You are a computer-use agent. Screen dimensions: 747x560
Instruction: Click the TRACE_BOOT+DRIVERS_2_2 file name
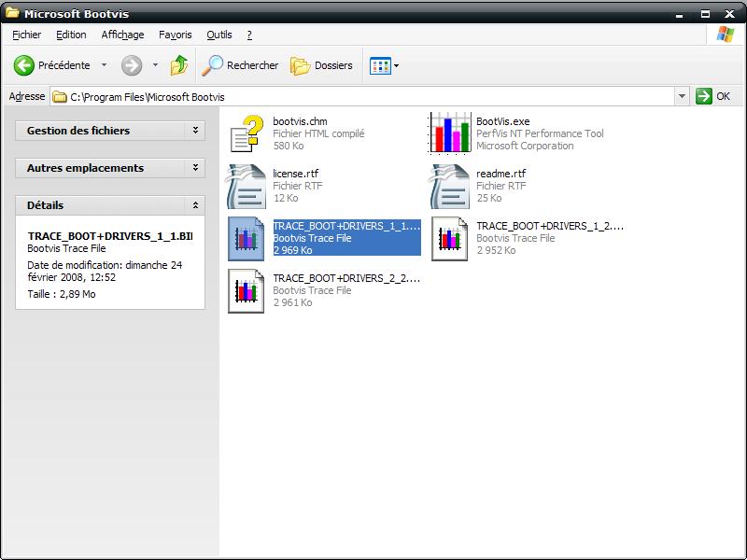346,278
